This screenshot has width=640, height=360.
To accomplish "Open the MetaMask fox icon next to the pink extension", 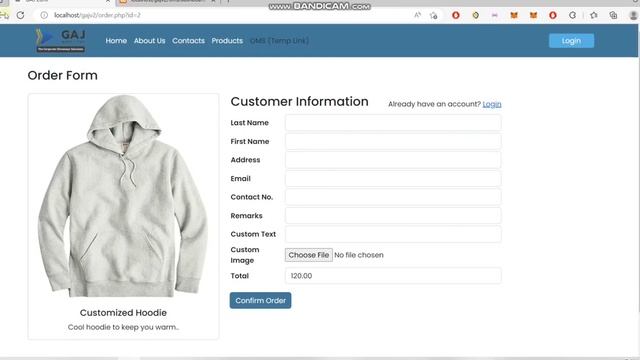I will coord(514,15).
